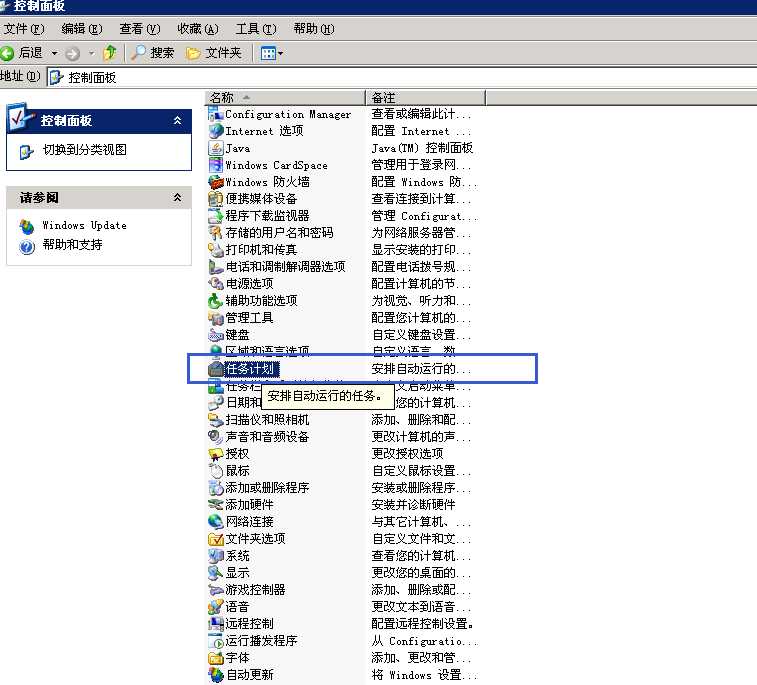Click the Java control panel icon
Screen dimensions: 757x685
[x=215, y=148]
